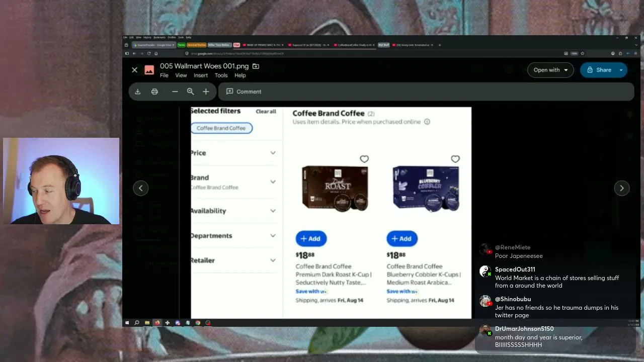Download the previewed image
The height and width of the screenshot is (362, 644).
click(137, 92)
